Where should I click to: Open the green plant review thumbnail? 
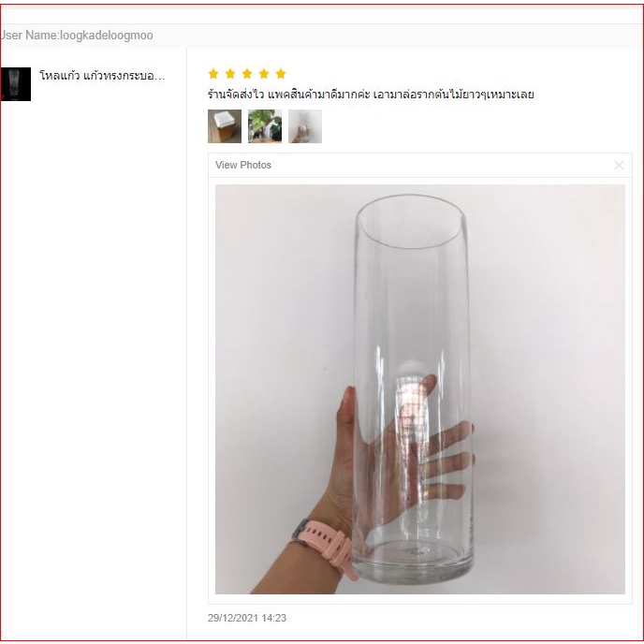265,126
